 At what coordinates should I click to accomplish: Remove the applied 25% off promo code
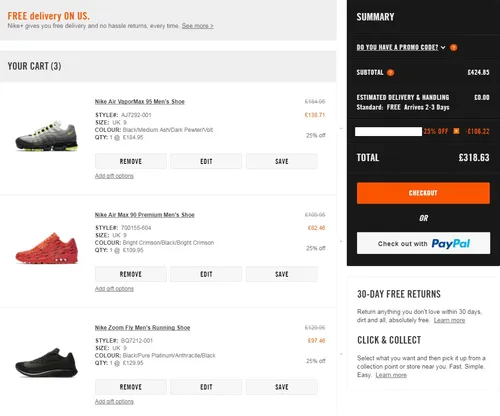click(x=456, y=131)
